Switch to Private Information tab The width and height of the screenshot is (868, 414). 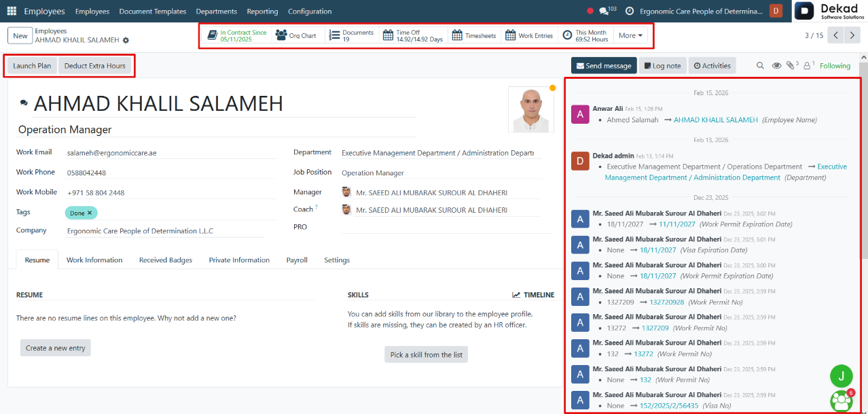[x=239, y=260]
